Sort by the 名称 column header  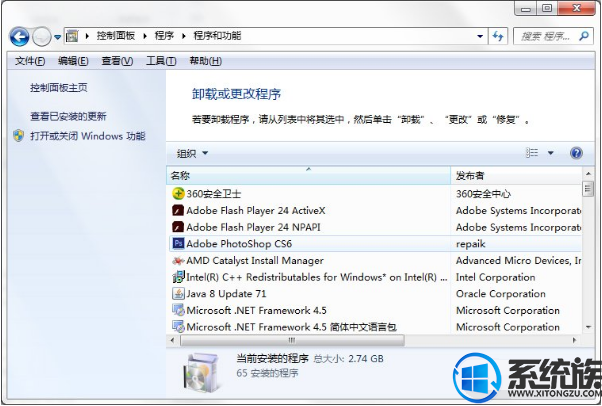click(308, 176)
